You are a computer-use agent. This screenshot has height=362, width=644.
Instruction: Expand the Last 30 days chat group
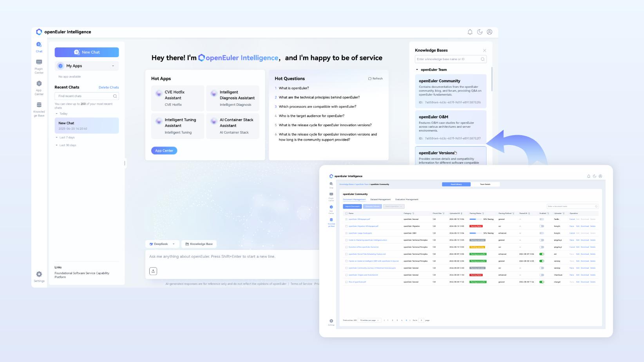pos(56,145)
